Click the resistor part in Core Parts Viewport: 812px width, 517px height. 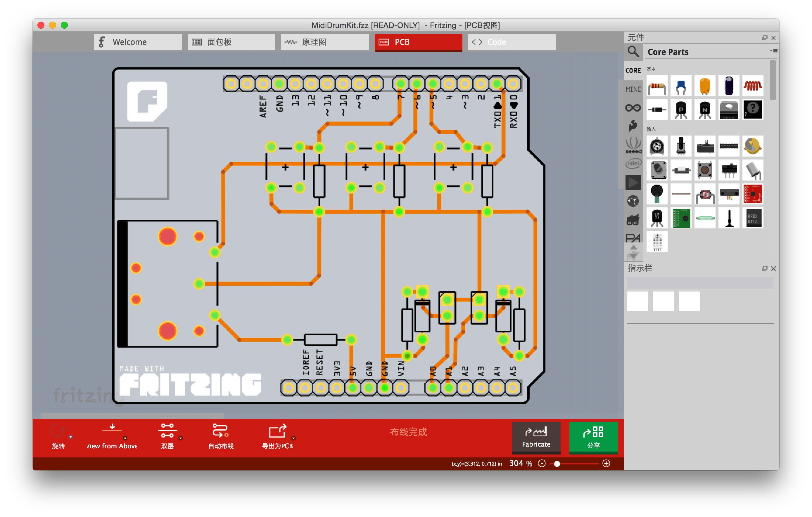(x=656, y=87)
